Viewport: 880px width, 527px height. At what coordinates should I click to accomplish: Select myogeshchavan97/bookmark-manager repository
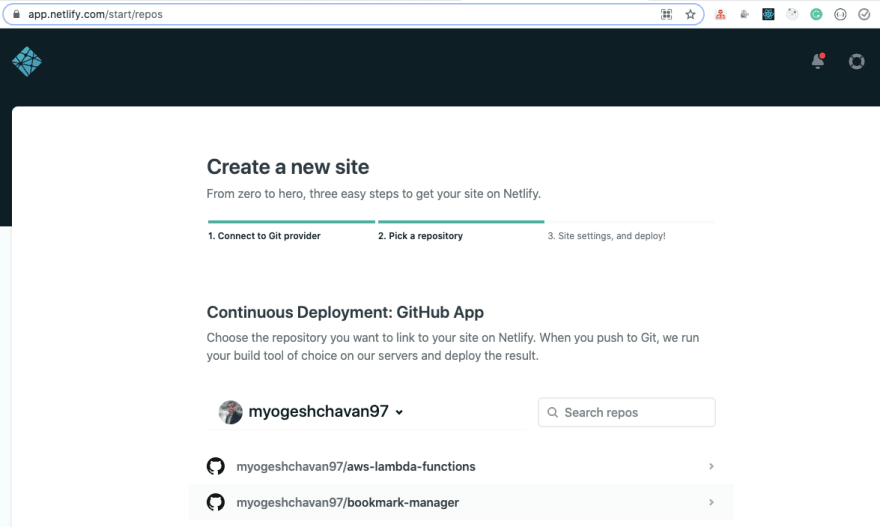point(461,502)
